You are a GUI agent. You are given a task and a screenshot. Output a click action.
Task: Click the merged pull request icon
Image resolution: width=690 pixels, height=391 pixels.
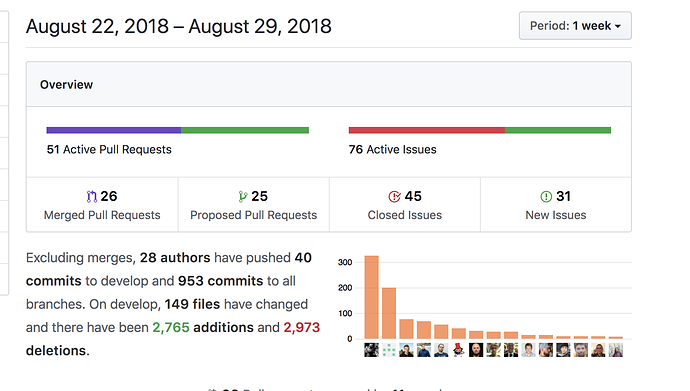coord(92,197)
